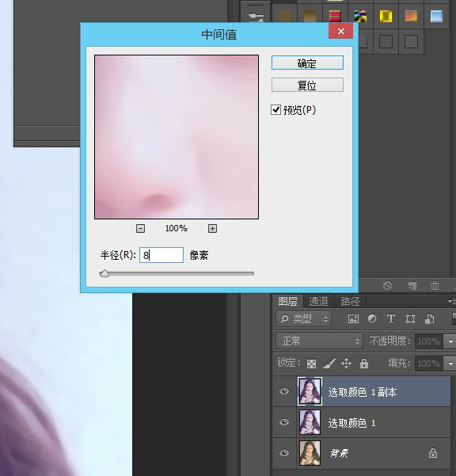Confirm Median filter with 确定 button
The image size is (456, 476).
(307, 63)
